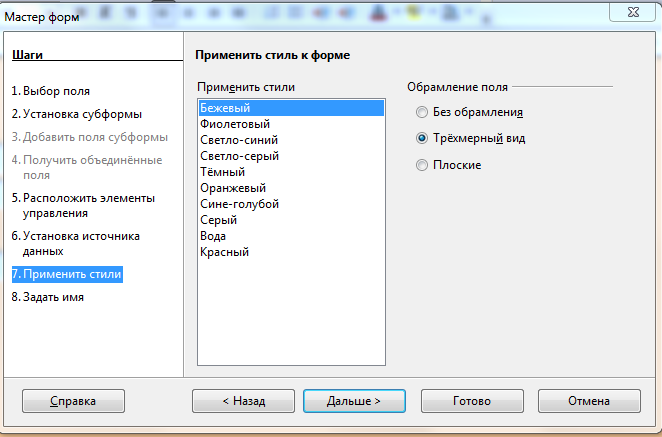
Task: Go to step 5 Расположить элементы управления
Action: click(x=83, y=206)
